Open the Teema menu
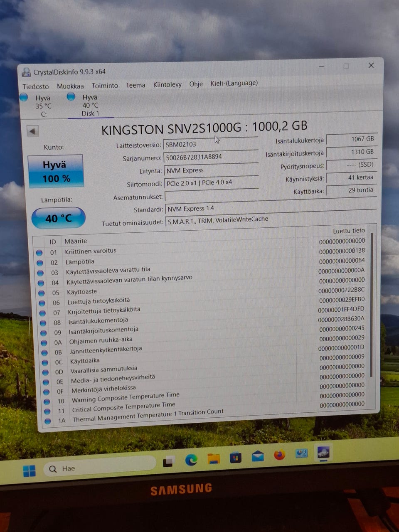Viewport: 399px width, 532px height. point(135,85)
